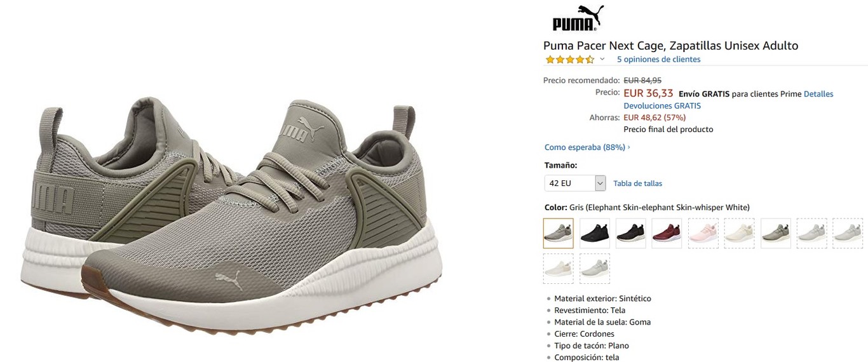Click the main grey sneaker product image
The image size is (868, 362).
click(231, 217)
